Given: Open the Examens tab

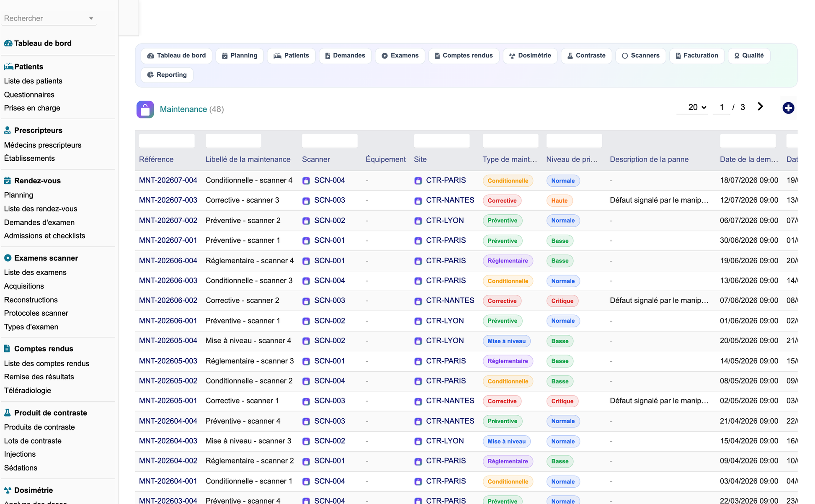Looking at the screenshot, I should tap(400, 56).
